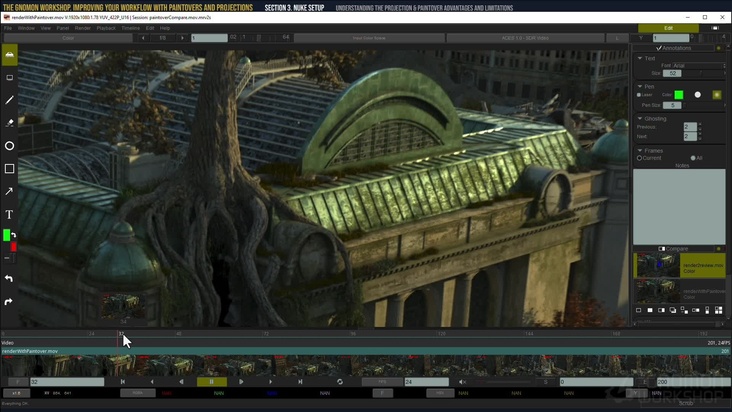The width and height of the screenshot is (732, 412).
Task: Click the Redo arrow icon
Action: (8, 302)
